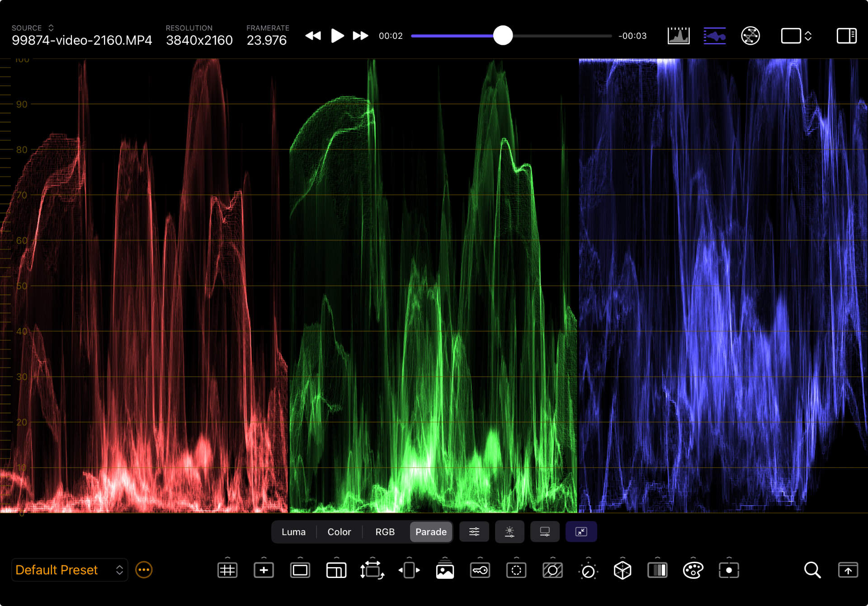
Task: Toggle the purple collapse scope button
Action: click(x=581, y=532)
